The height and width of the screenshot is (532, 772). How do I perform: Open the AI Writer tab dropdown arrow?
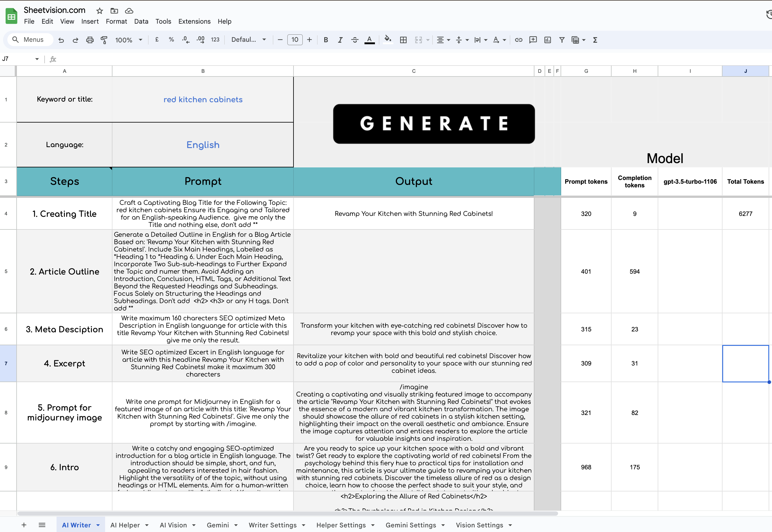pos(98,525)
